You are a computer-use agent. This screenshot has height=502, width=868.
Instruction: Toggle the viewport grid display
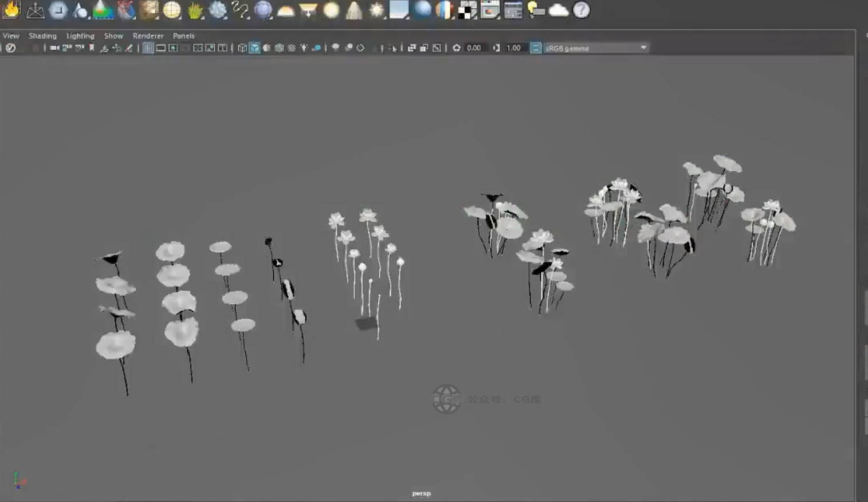(x=148, y=48)
